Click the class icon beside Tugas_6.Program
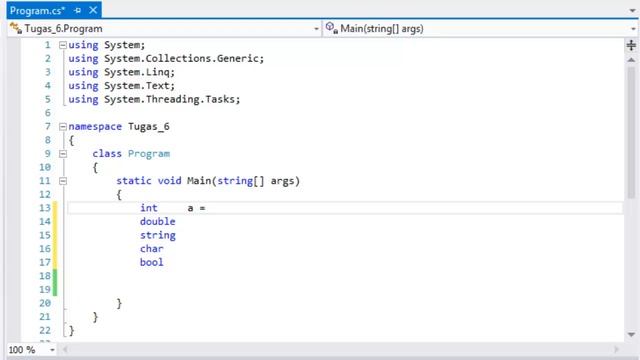 (16, 28)
